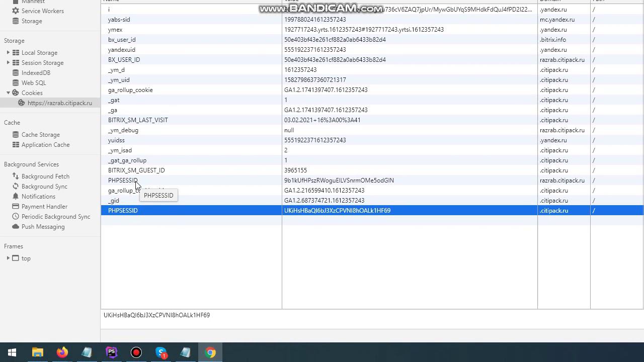Select the lowercase bx_user_id cookie name
The height and width of the screenshot is (362, 644).
pyautogui.click(x=122, y=39)
